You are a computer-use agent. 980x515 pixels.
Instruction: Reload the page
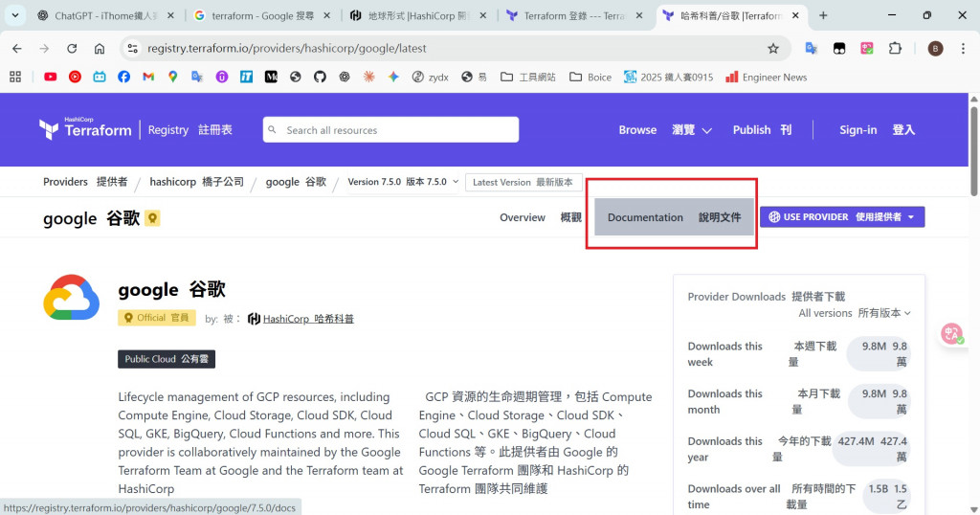coord(72,48)
